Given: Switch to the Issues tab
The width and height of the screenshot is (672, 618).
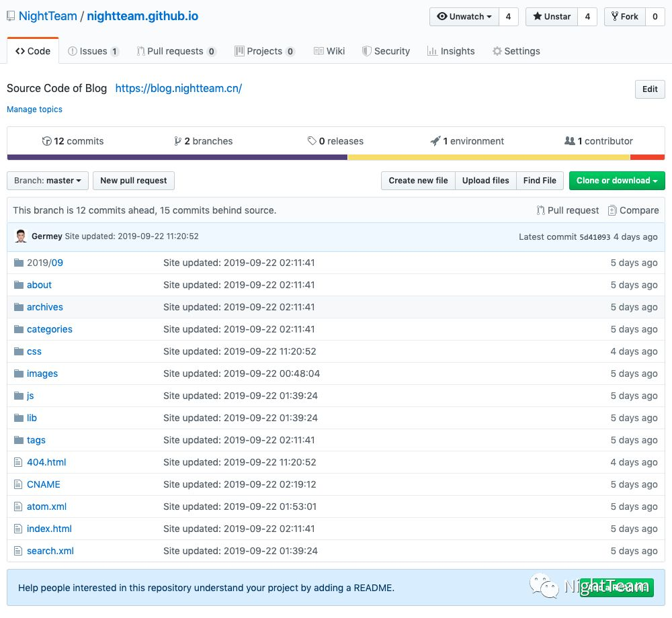Looking at the screenshot, I should pyautogui.click(x=93, y=51).
